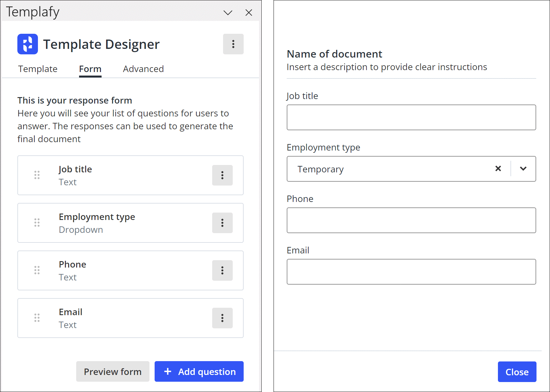
Task: Focus the Phone input field
Action: coord(411,220)
